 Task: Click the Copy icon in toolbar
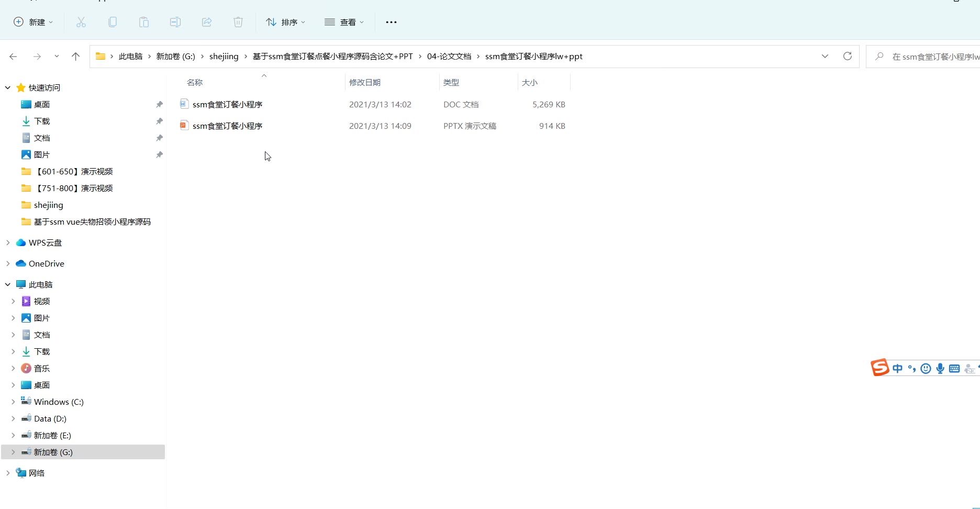(x=112, y=22)
